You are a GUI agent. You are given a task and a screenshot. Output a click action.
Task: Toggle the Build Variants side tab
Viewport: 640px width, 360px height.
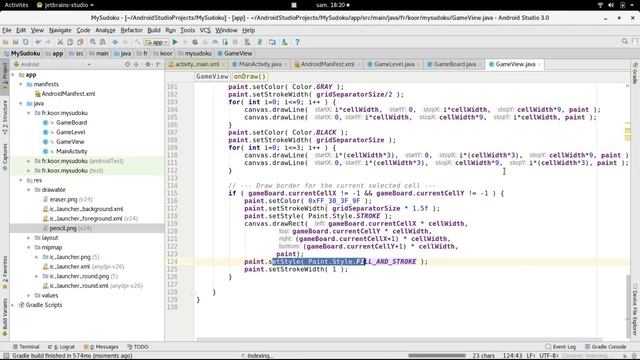pos(5,318)
